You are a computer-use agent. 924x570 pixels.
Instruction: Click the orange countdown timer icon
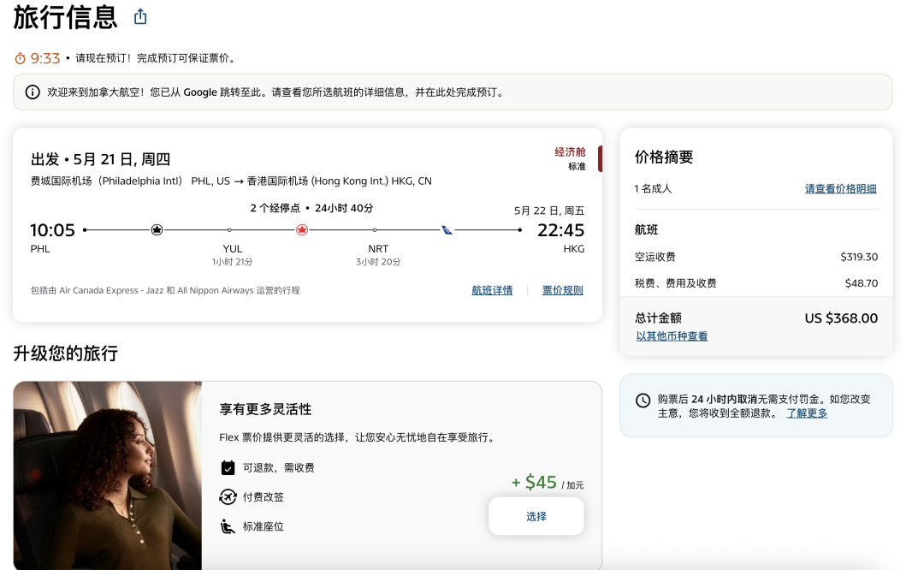tap(21, 58)
